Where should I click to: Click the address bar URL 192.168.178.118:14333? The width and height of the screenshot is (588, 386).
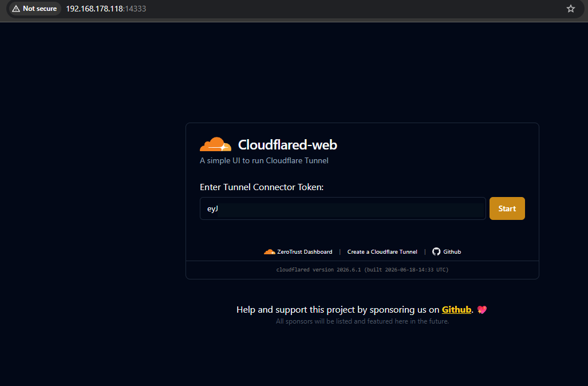(106, 9)
